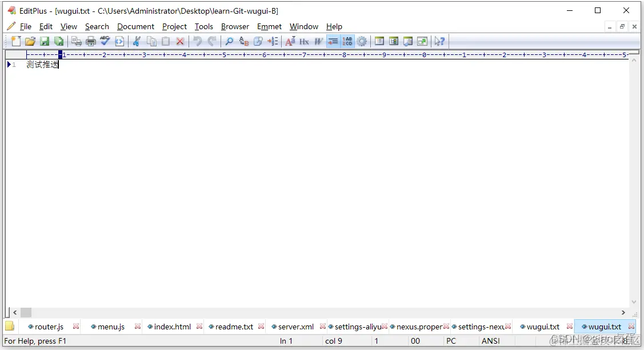Open the Project menu
The height and width of the screenshot is (350, 644).
[x=174, y=26]
